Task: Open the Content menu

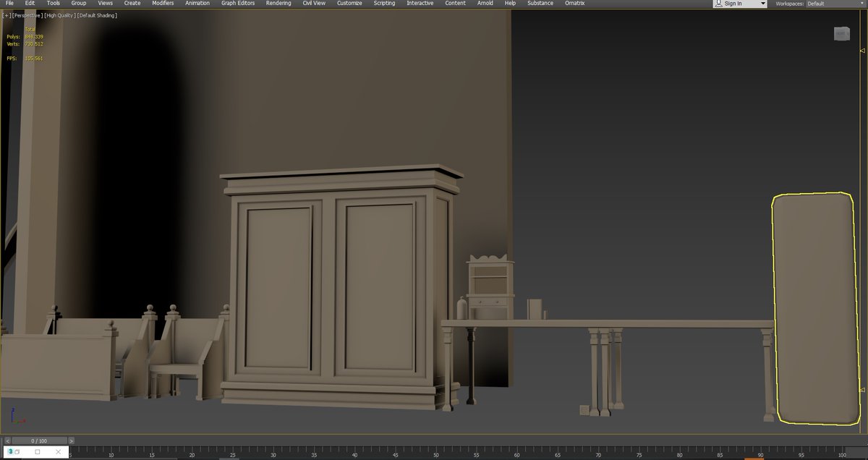Action: [x=455, y=3]
